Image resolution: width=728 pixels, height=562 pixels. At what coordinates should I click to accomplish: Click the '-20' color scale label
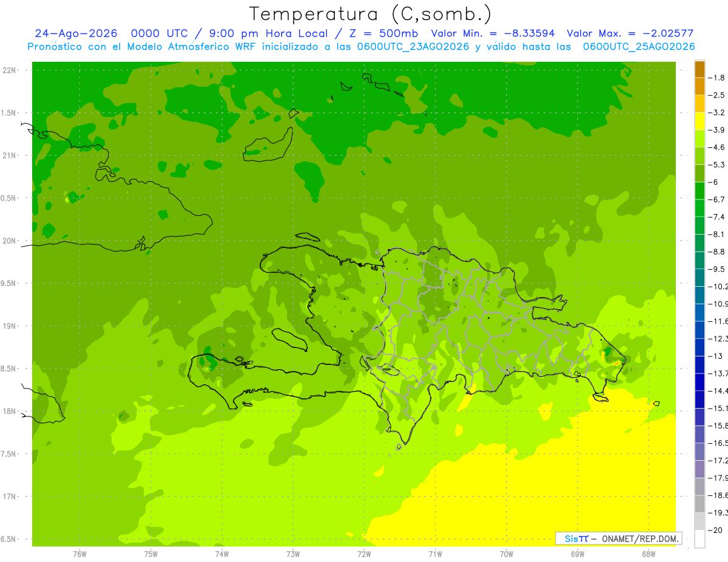pyautogui.click(x=716, y=530)
